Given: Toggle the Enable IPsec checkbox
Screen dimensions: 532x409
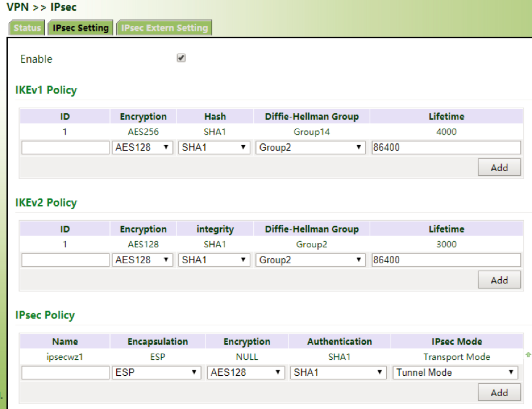Looking at the screenshot, I should 181,58.
